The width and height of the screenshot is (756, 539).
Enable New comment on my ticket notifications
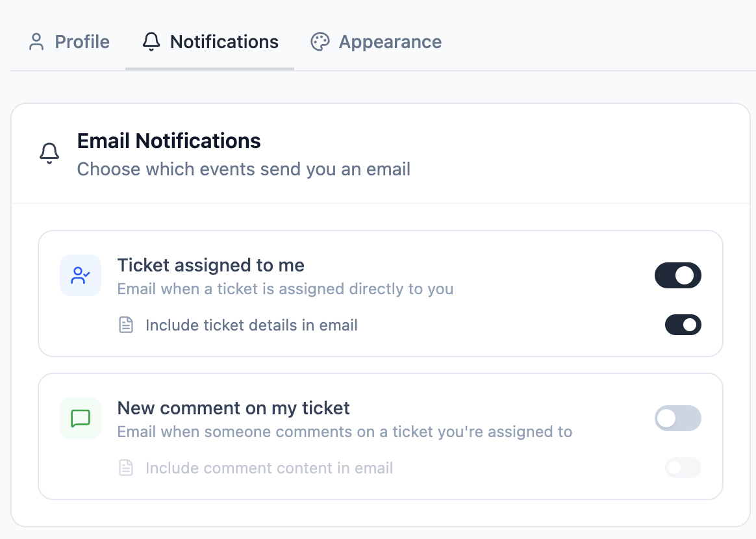coord(678,418)
